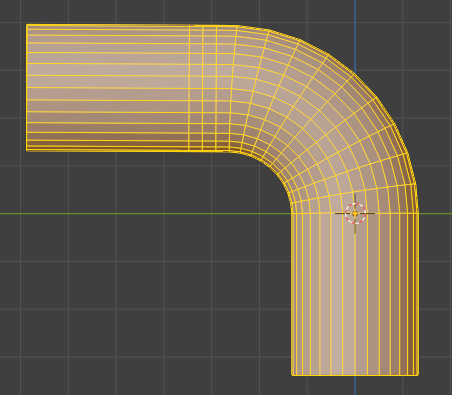Select the edge loop where the bend starts
The image size is (452, 395).
[233, 88]
